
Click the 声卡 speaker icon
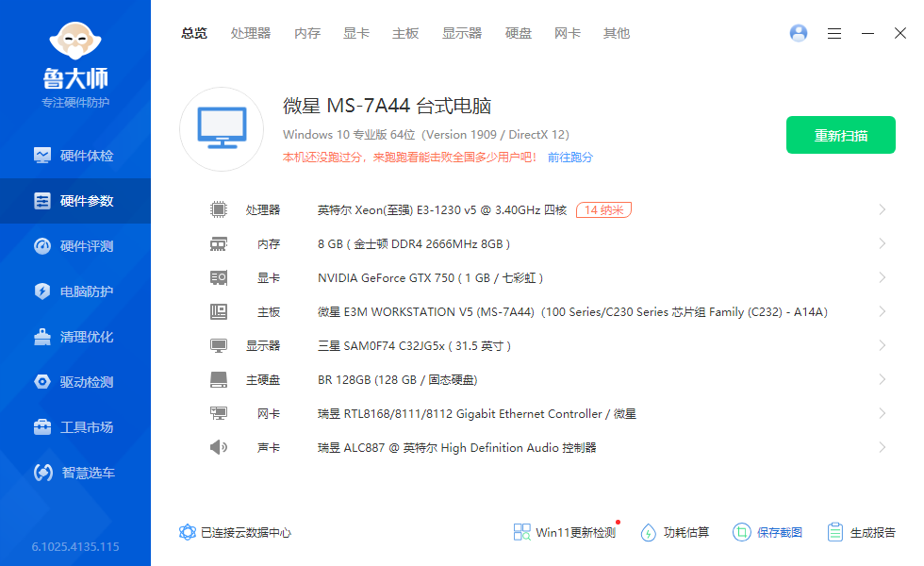pos(219,447)
